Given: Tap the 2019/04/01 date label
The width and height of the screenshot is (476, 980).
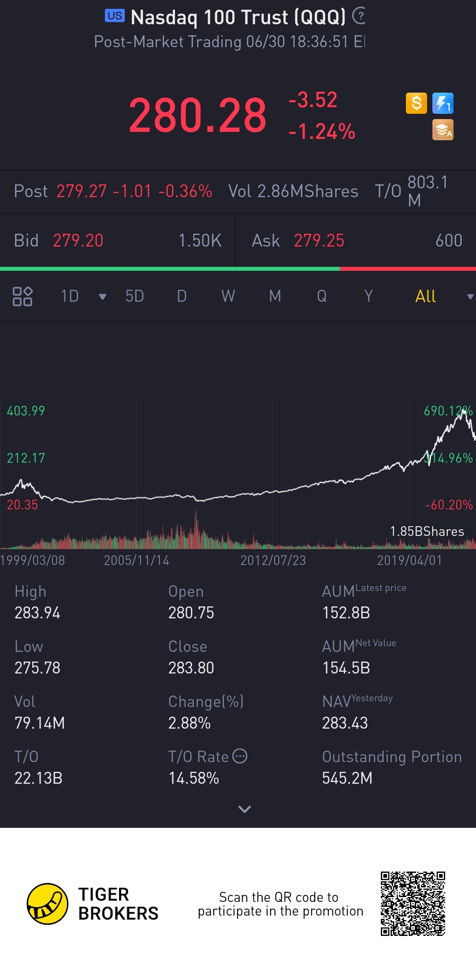Looking at the screenshot, I should click(409, 560).
